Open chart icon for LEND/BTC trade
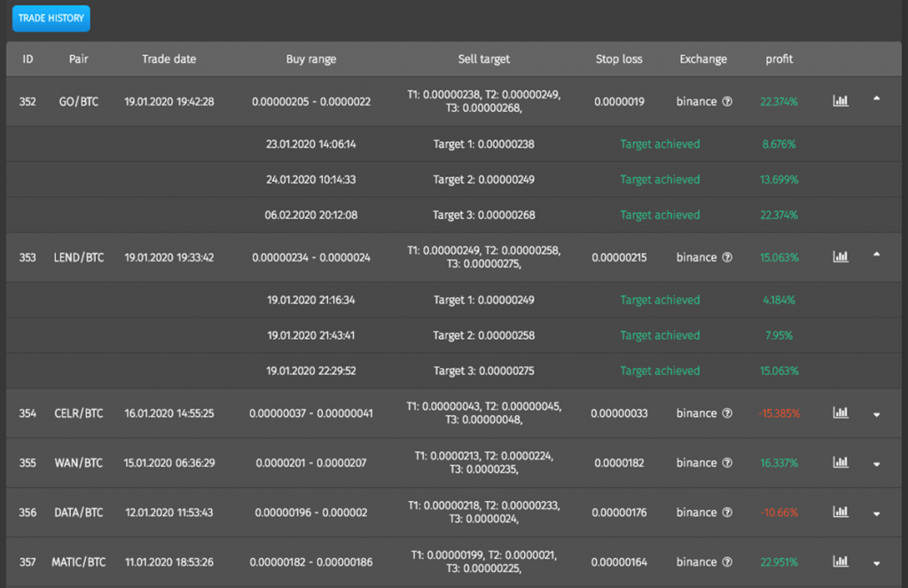Viewport: 908px width, 588px height. (x=841, y=256)
